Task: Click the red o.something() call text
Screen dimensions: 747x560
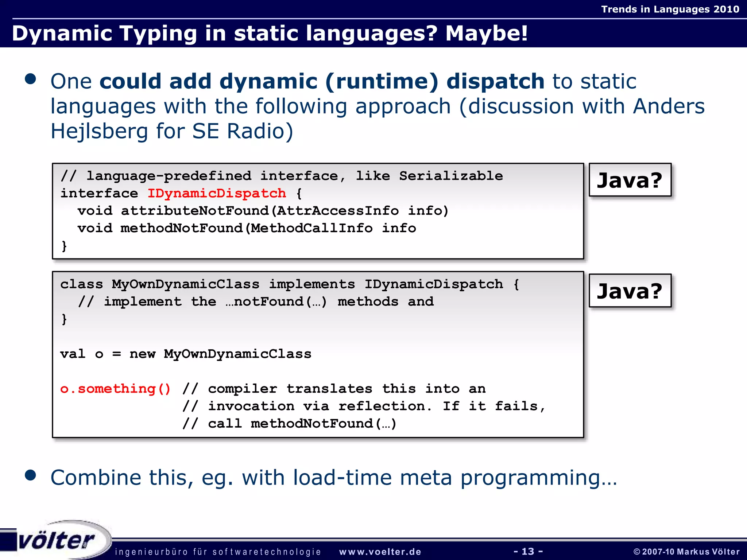Action: click(x=115, y=389)
